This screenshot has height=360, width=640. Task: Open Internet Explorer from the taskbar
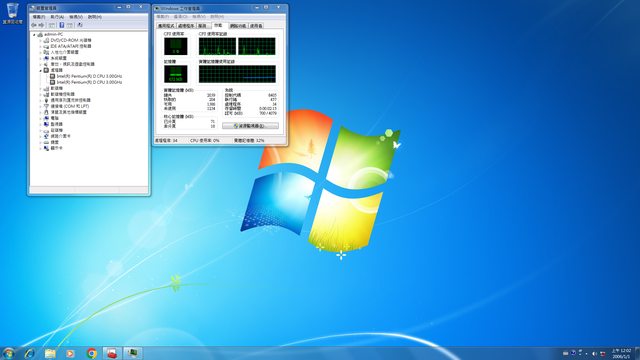(29, 353)
